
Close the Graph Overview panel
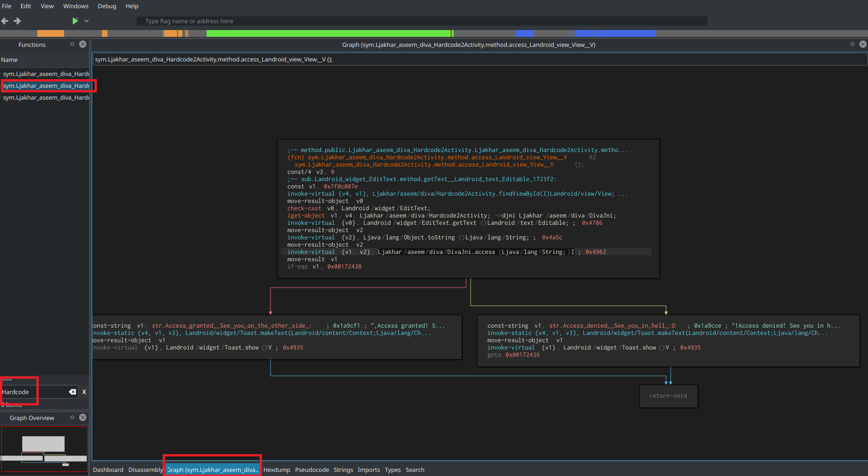click(82, 417)
